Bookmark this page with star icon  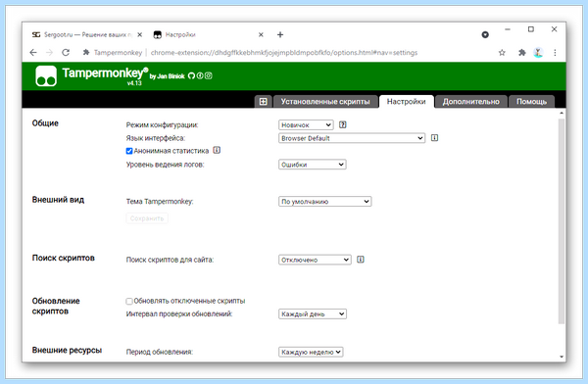502,53
